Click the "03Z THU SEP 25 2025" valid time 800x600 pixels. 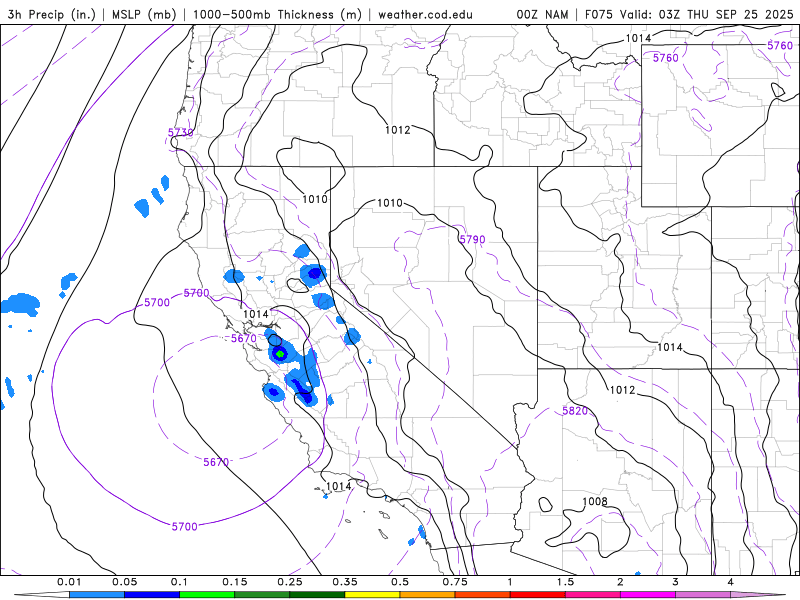(x=726, y=14)
